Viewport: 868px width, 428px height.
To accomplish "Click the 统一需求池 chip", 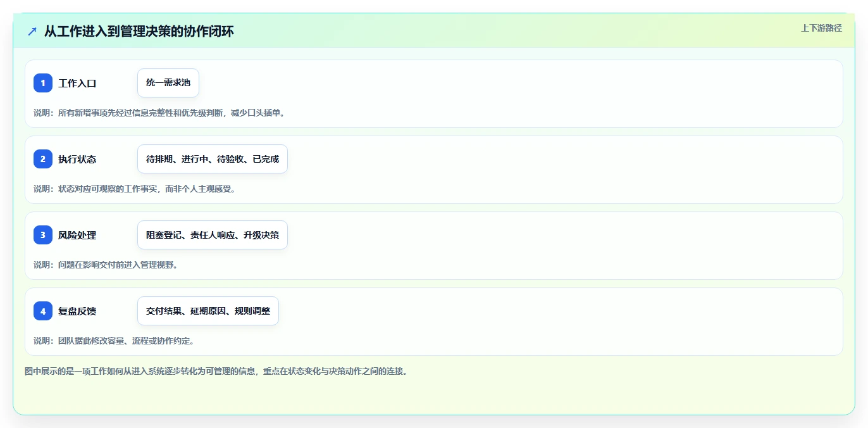I will point(168,83).
